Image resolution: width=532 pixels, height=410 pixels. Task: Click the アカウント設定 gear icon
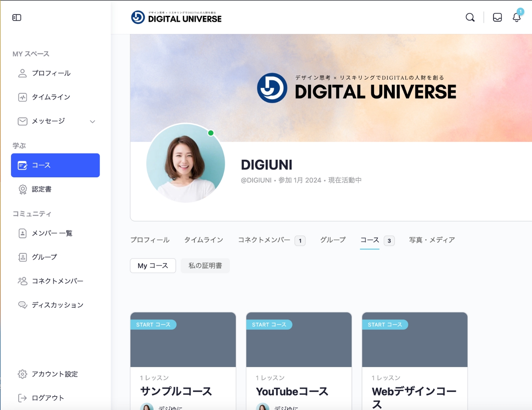(x=22, y=374)
